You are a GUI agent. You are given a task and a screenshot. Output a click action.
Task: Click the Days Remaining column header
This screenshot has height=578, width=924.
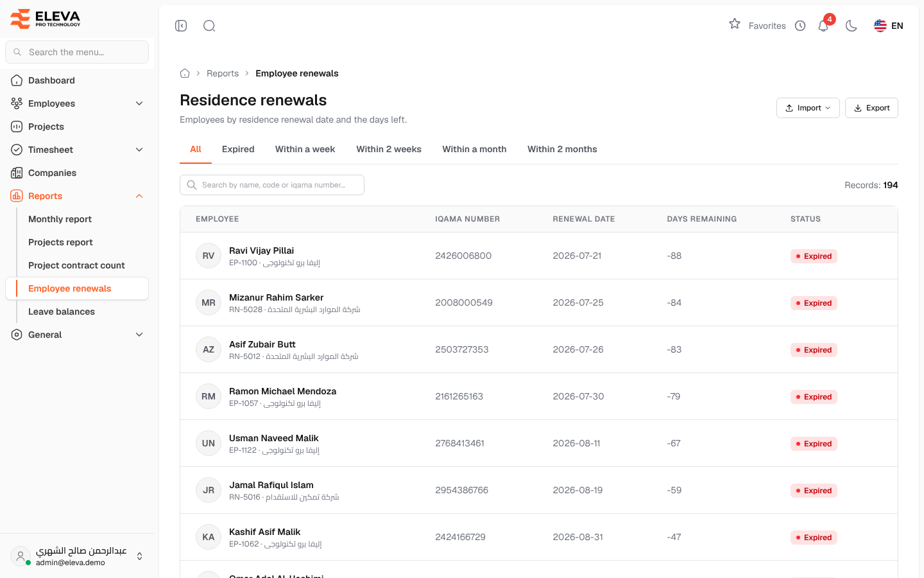coord(701,219)
